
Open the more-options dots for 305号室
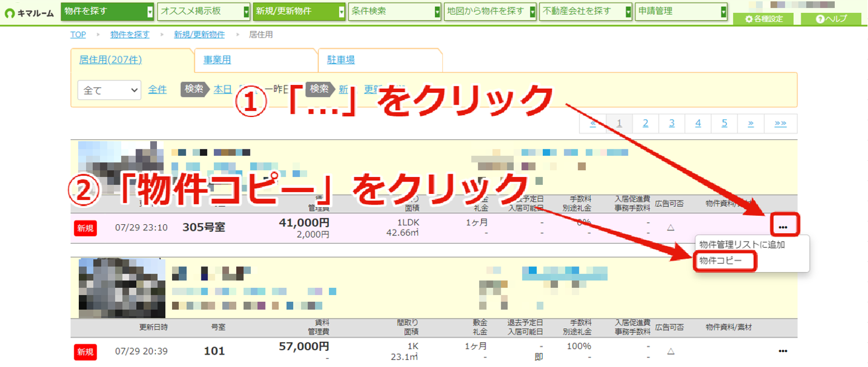782,227
